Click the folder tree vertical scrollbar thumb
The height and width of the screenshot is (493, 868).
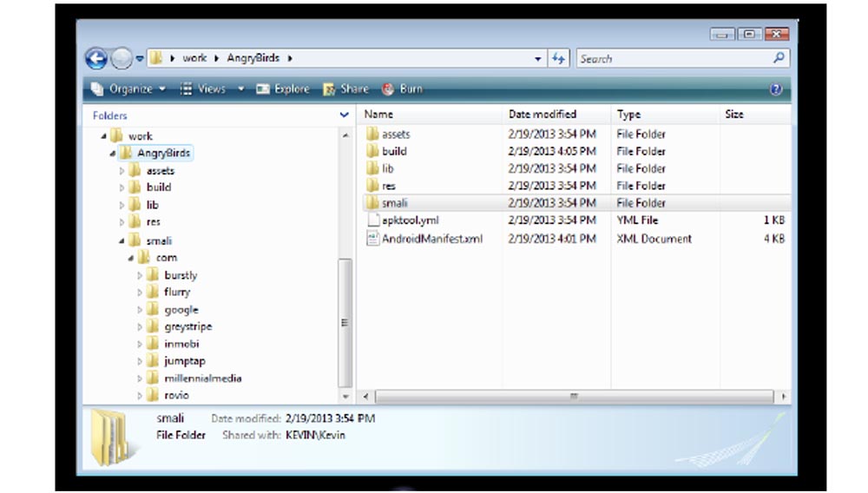pyautogui.click(x=345, y=323)
